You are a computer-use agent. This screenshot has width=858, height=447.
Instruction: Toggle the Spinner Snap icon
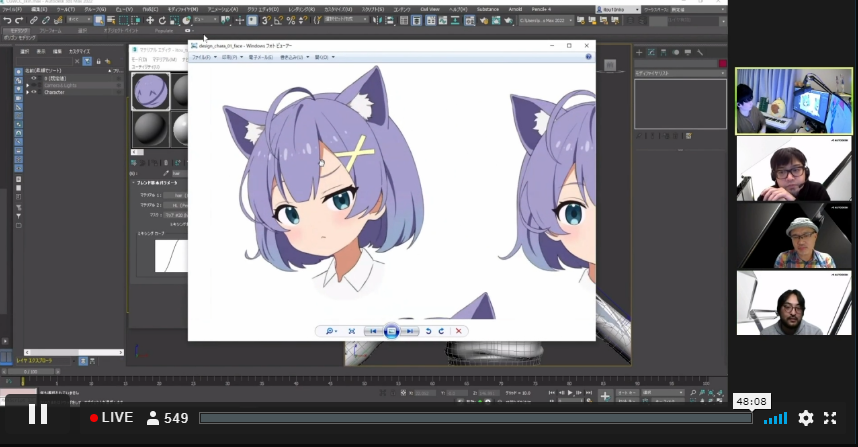[x=303, y=20]
